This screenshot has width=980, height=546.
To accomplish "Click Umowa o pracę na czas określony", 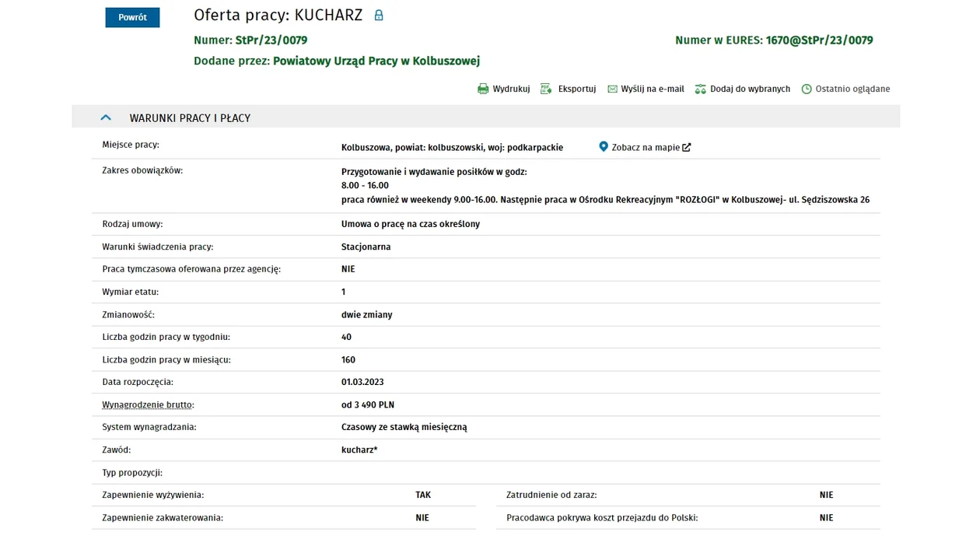I will click(x=411, y=224).
